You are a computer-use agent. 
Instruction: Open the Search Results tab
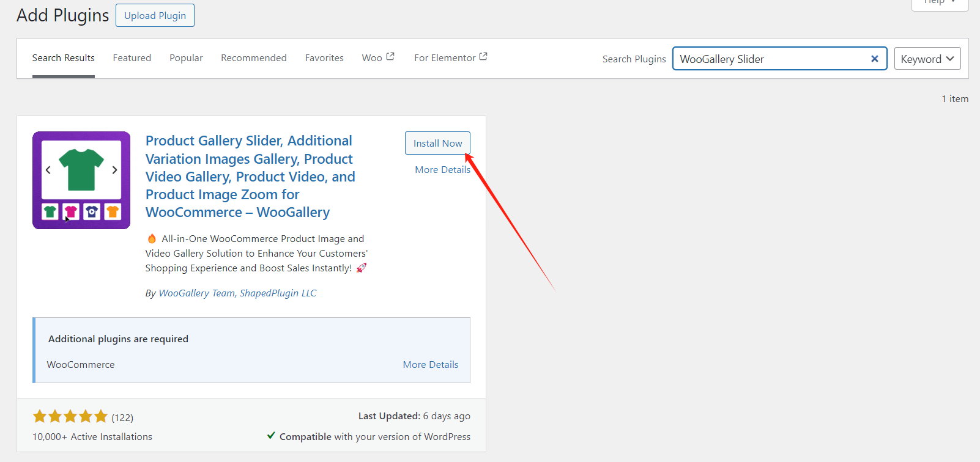[64, 58]
